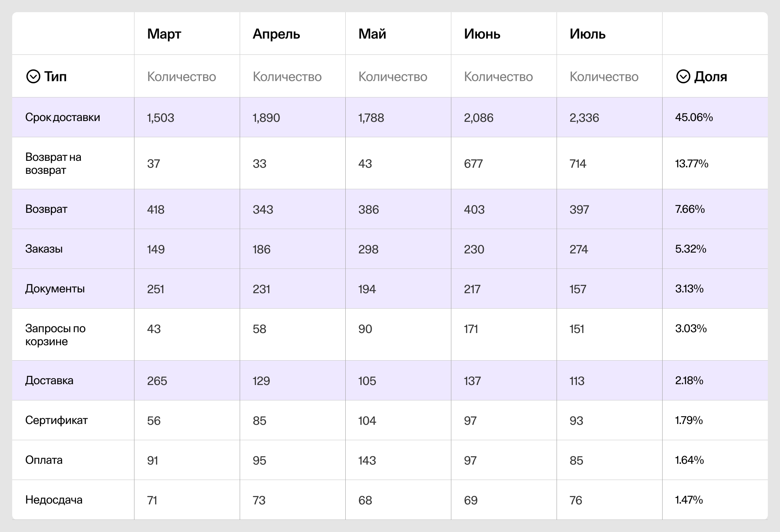
Task: Select the Срок доставки row label
Action: (x=63, y=117)
